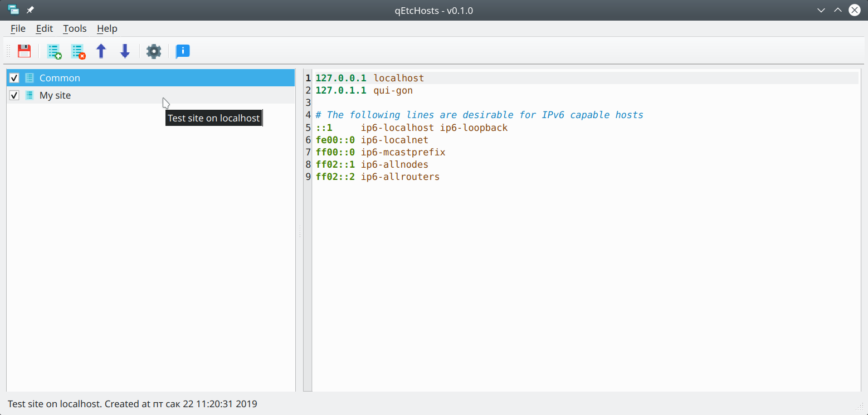Add a new hosts profile

tap(54, 51)
